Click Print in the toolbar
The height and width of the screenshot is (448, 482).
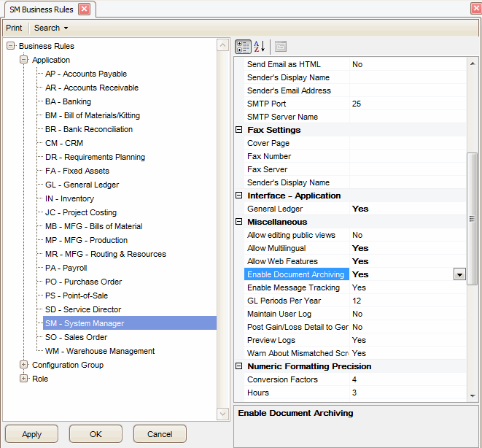[14, 28]
